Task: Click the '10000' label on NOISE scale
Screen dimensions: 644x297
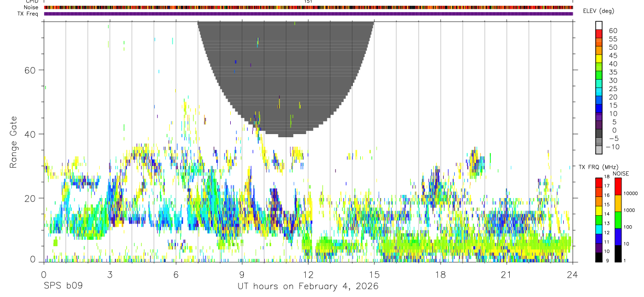Action: coord(630,193)
